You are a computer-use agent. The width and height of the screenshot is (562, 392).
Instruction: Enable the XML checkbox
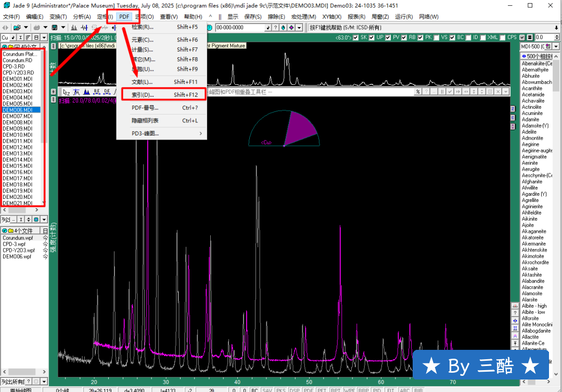pyautogui.click(x=483, y=37)
